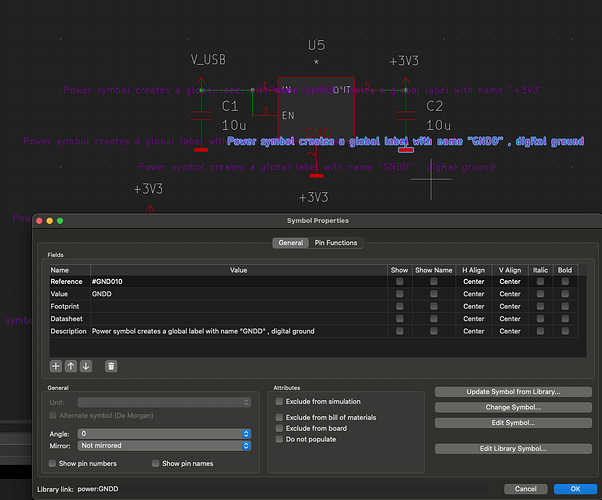The image size is (602, 500).
Task: Select the Reference value #GND010 cell
Action: coord(239,281)
